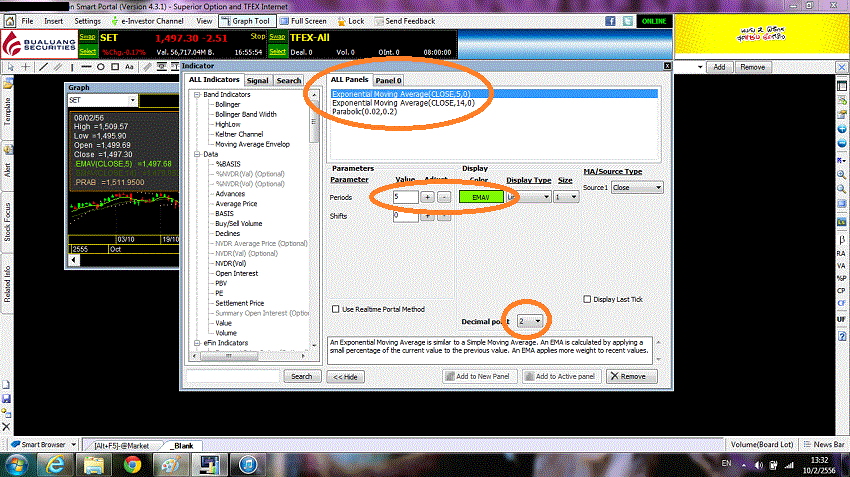Screen dimensions: 850x477
Task: Select Bollinger Band Width in indicator tree
Action: pos(246,114)
